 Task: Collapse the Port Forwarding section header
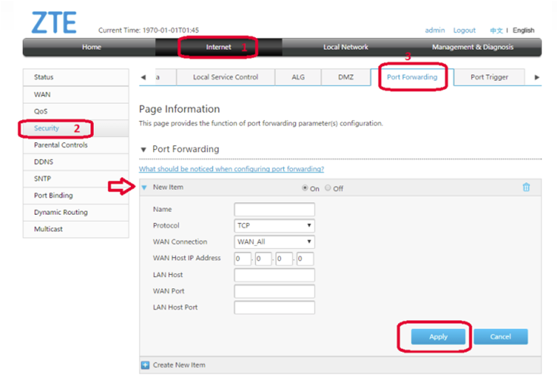144,150
